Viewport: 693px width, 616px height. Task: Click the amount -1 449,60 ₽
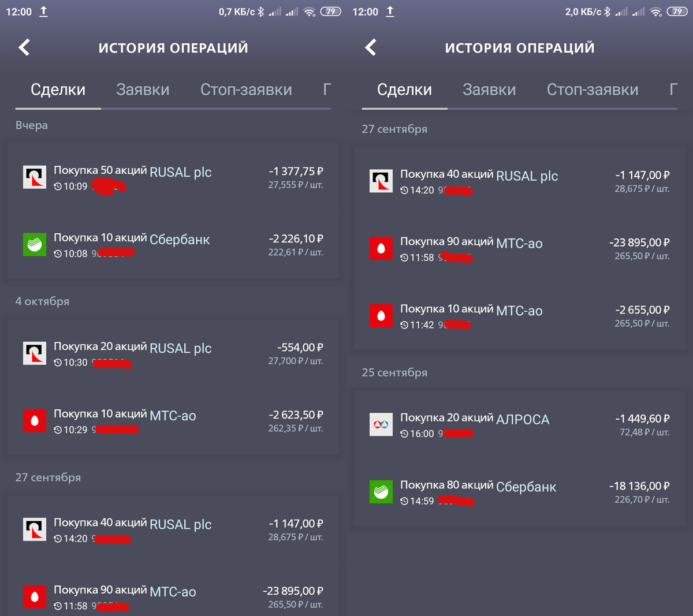642,418
